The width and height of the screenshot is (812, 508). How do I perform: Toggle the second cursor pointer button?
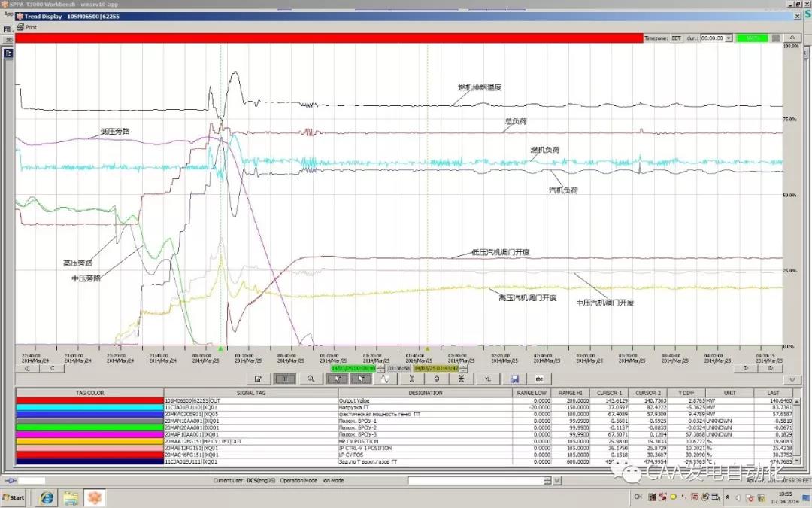tap(361, 379)
